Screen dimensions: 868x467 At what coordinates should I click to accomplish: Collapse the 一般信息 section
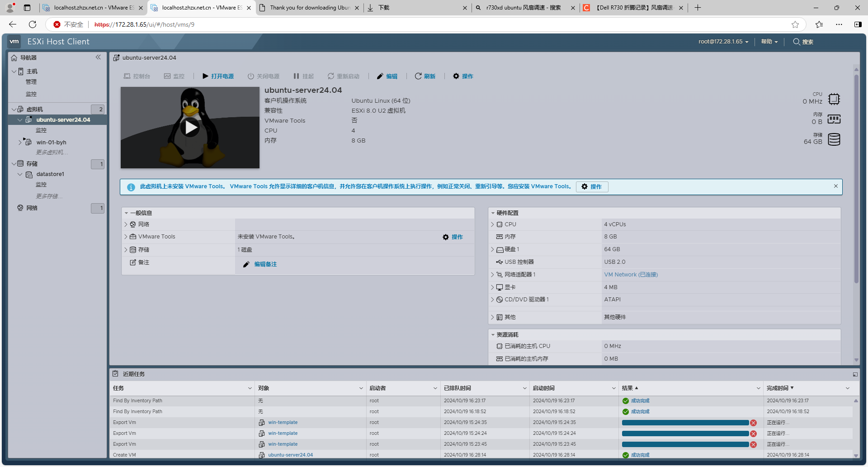pyautogui.click(x=127, y=213)
